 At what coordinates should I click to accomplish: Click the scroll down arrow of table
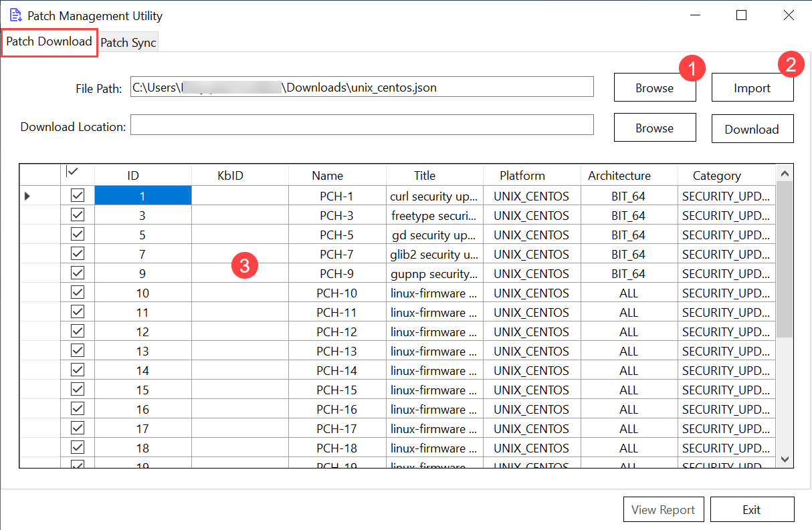click(785, 459)
